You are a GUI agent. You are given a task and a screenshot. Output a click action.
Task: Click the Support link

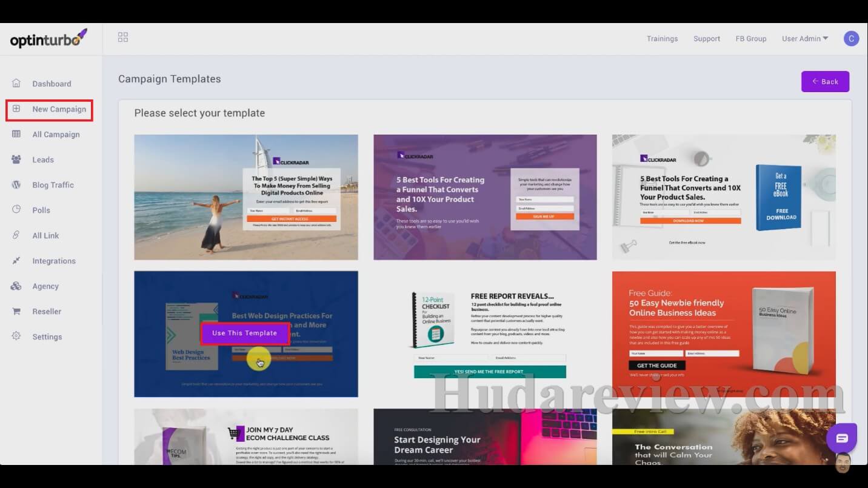[x=707, y=39]
